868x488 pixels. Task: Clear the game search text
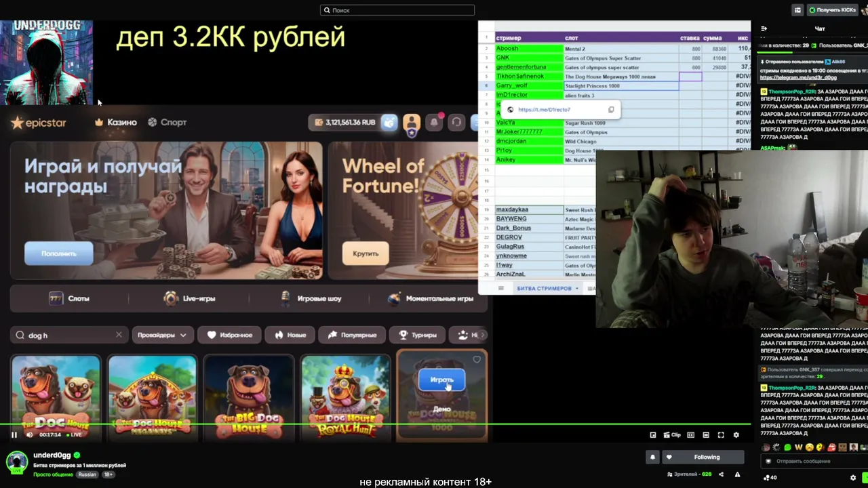[119, 335]
